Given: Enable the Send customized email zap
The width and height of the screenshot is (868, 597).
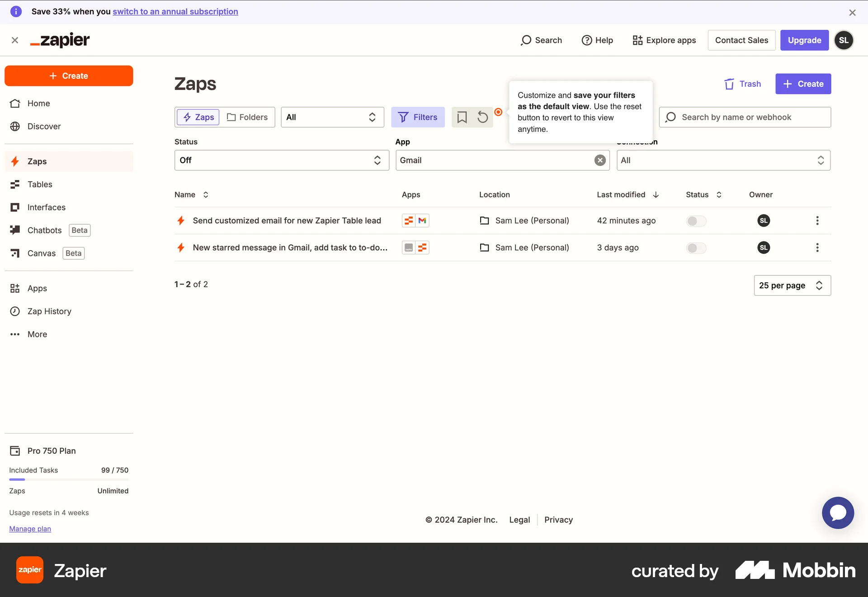Looking at the screenshot, I should coord(695,221).
